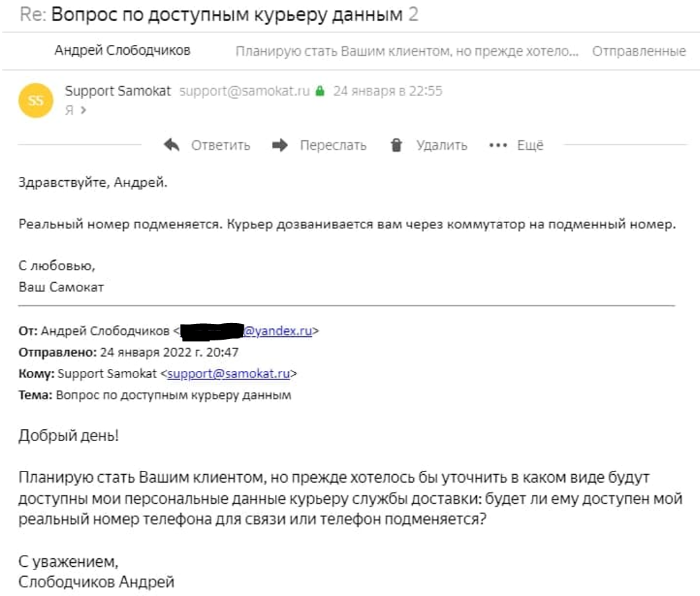This screenshot has height=596, width=700.
Task: Open the three-dot 'Ещё' menu icon
Action: 497,145
